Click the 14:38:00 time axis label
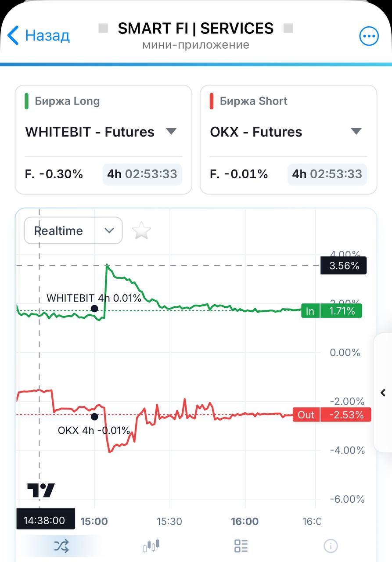The height and width of the screenshot is (562, 392). (x=46, y=520)
